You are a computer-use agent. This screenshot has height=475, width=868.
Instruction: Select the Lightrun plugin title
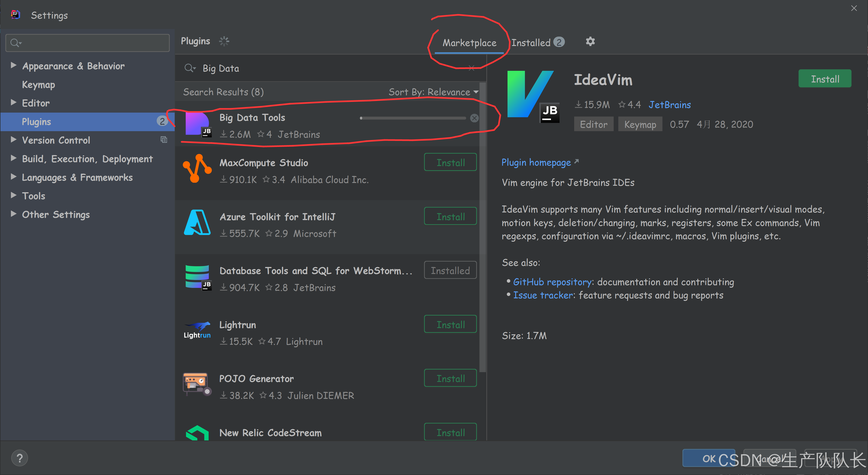click(238, 325)
